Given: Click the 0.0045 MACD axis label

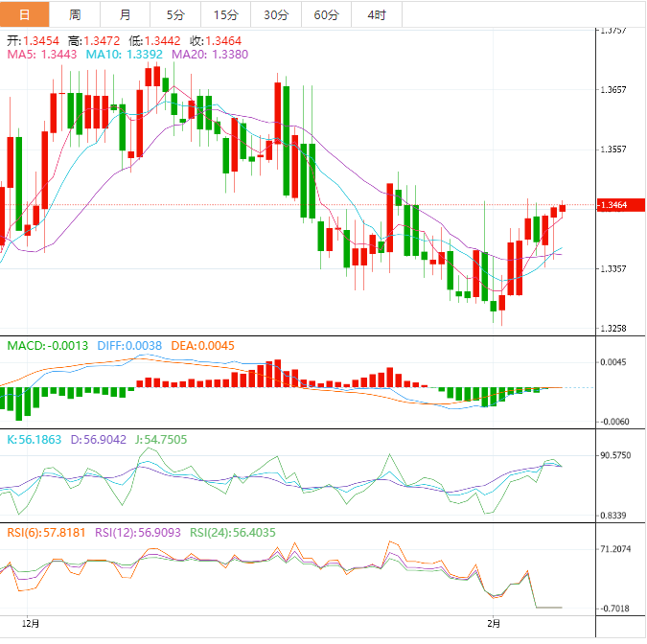Looking at the screenshot, I should [613, 362].
